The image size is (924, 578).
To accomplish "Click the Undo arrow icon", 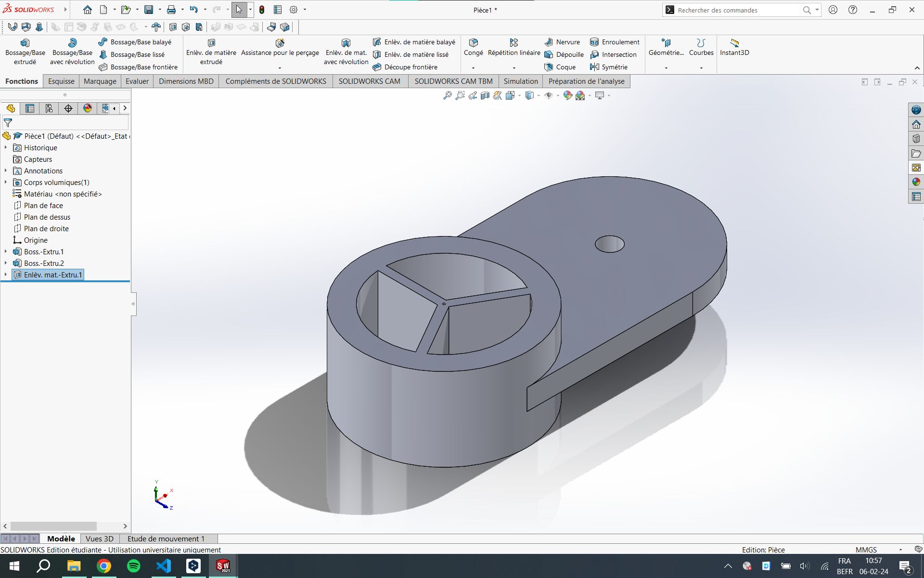I will [x=193, y=10].
